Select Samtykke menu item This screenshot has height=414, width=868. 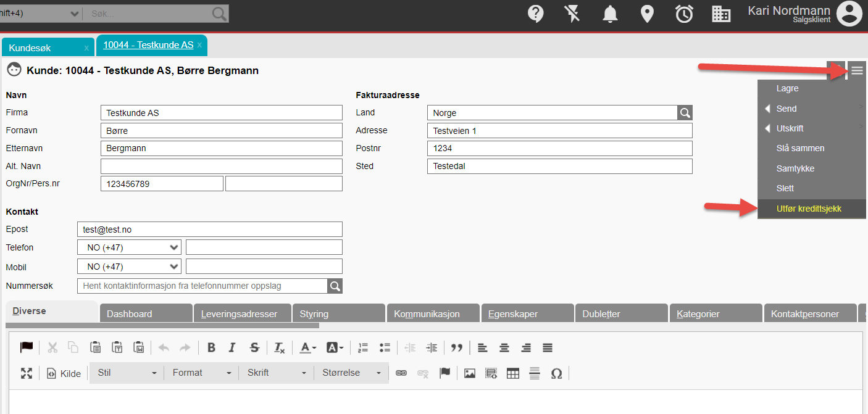point(812,168)
